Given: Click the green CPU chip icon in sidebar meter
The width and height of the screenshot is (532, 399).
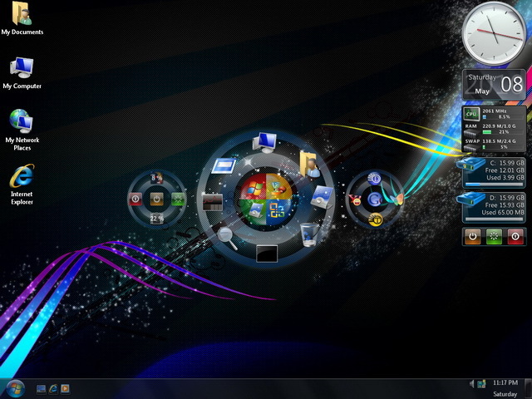Looking at the screenshot, I should coord(471,115).
